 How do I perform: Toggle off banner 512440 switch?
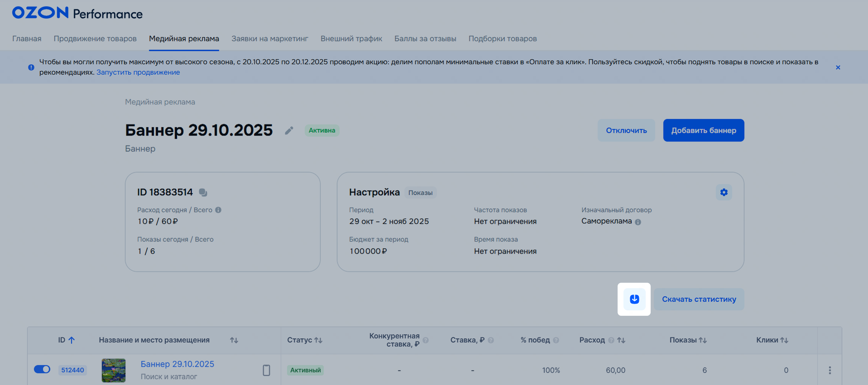point(42,369)
